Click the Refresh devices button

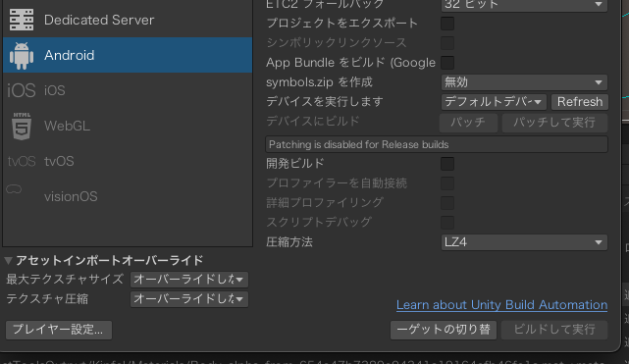click(x=580, y=102)
